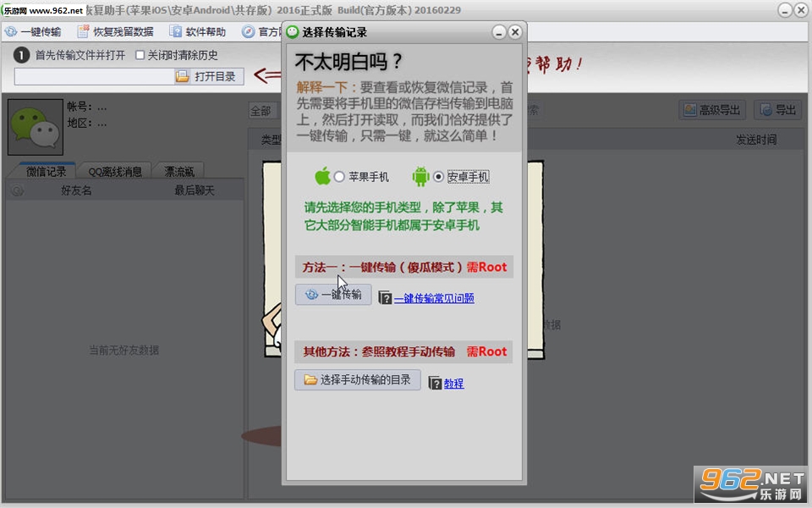Image resolution: width=812 pixels, height=508 pixels.
Task: Click the 一键传输 button in the dialog
Action: point(333,295)
